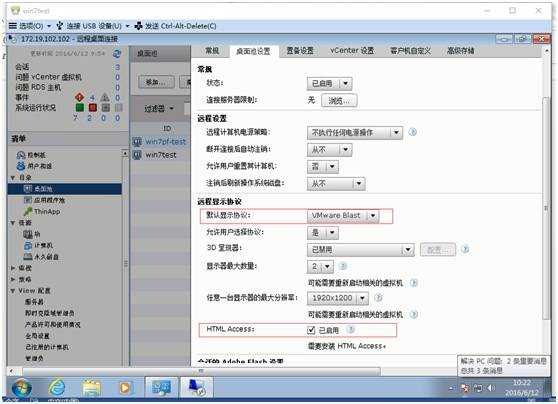This screenshot has width=558, height=404.
Task: Click the red system health status icon
Action: tap(93, 107)
